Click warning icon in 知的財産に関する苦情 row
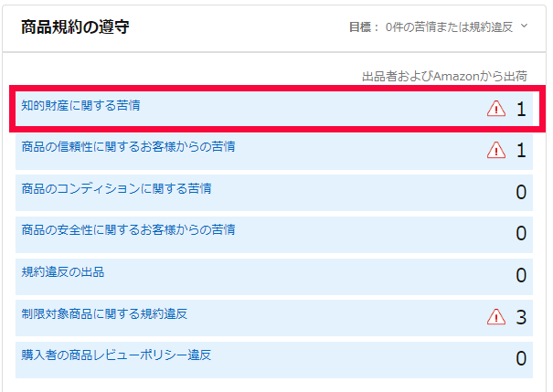Image resolution: width=553 pixels, height=392 pixels. coord(495,110)
